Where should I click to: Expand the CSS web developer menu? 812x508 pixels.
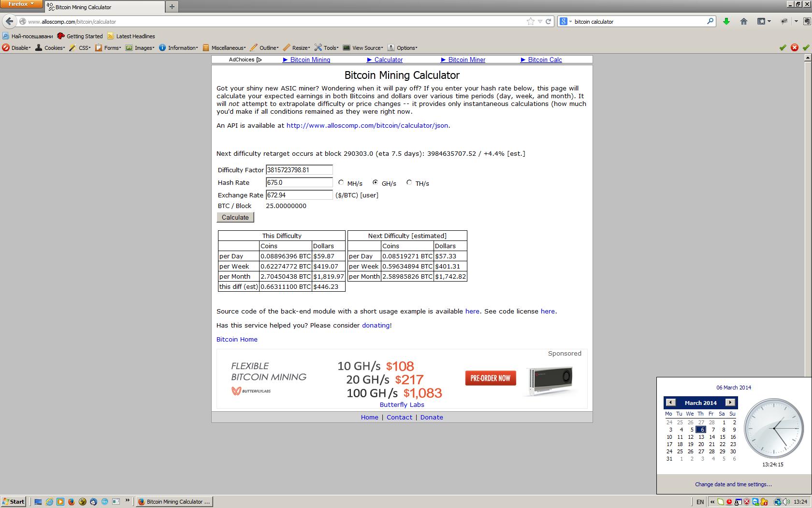coord(80,47)
